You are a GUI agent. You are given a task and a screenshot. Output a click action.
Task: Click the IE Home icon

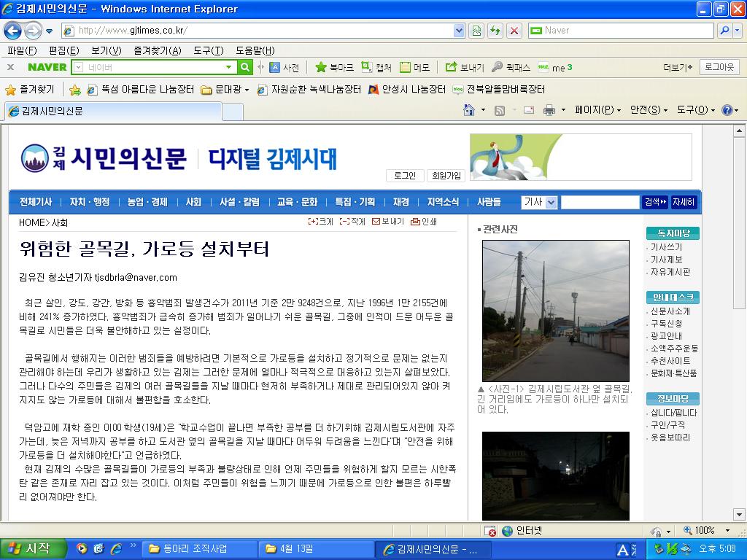point(470,110)
